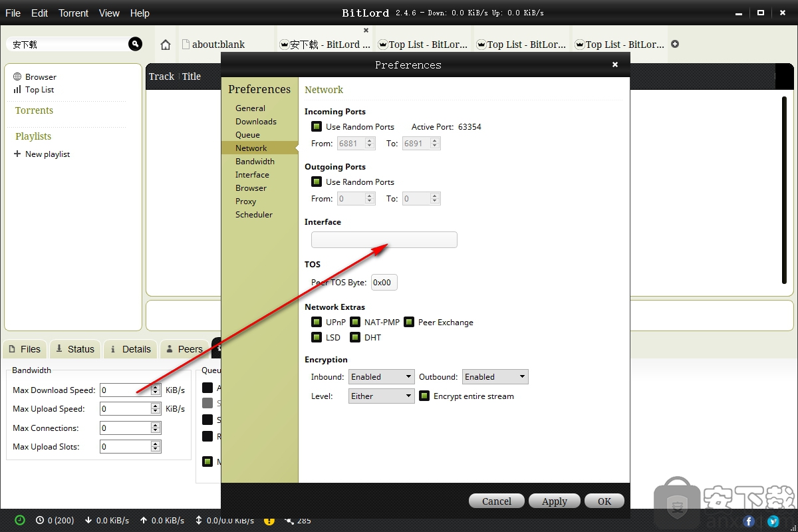Toggle the Peer Exchange checkbox

(409, 322)
